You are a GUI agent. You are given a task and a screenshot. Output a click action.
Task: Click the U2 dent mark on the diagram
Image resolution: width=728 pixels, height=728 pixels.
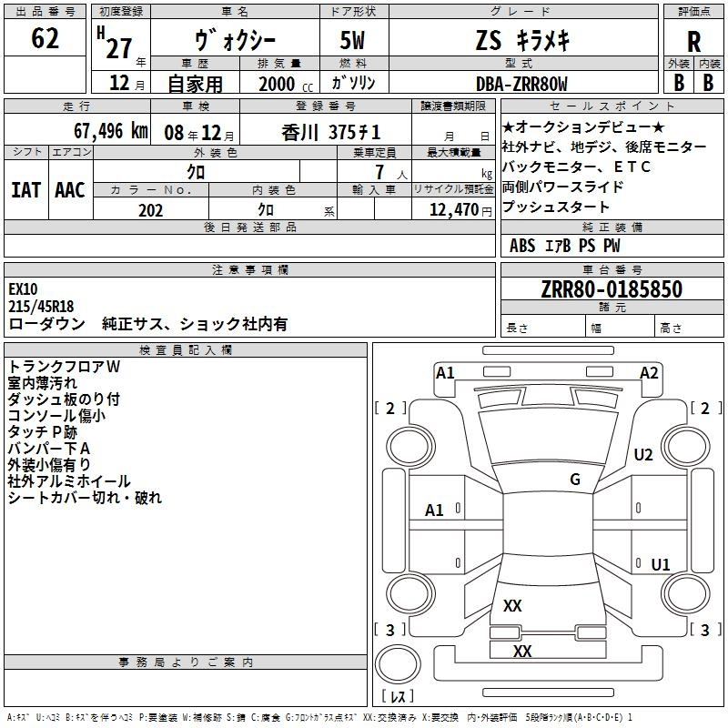pos(643,454)
